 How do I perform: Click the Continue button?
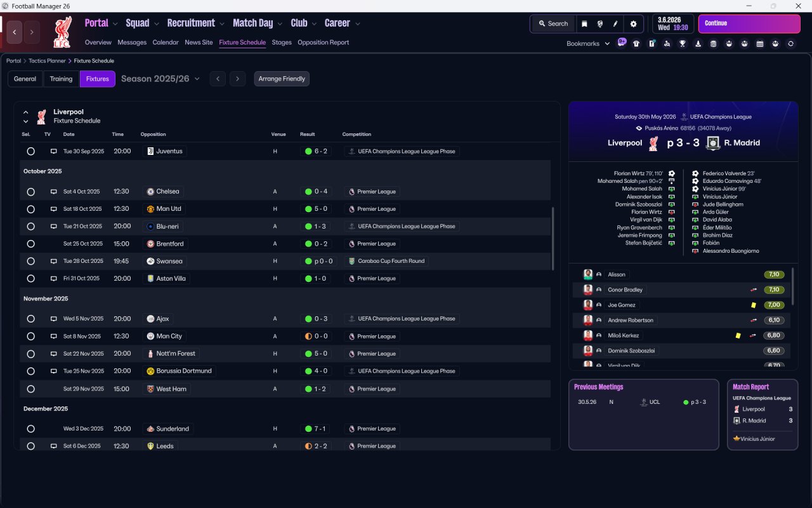point(749,23)
